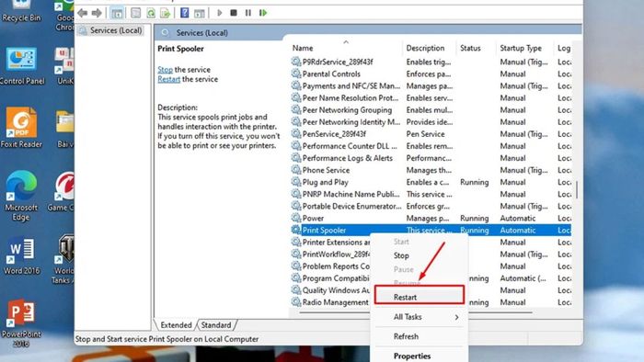644x362 pixels.
Task: Click the gear icon of Parental Controls service
Action: pos(295,74)
